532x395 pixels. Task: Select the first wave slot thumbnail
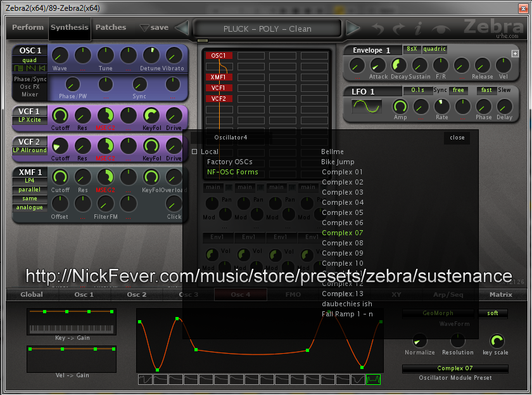[145, 379]
